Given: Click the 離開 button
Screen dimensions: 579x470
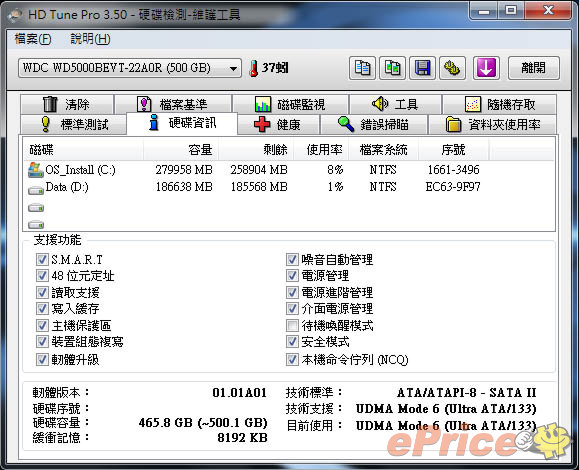Looking at the screenshot, I should point(534,68).
